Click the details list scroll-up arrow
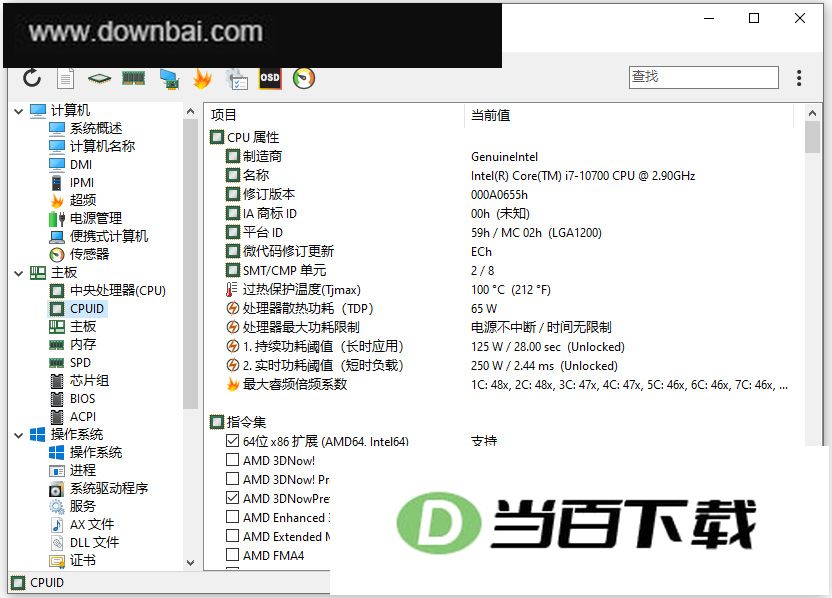Viewport: 832px width, 598px height. pyautogui.click(x=812, y=113)
